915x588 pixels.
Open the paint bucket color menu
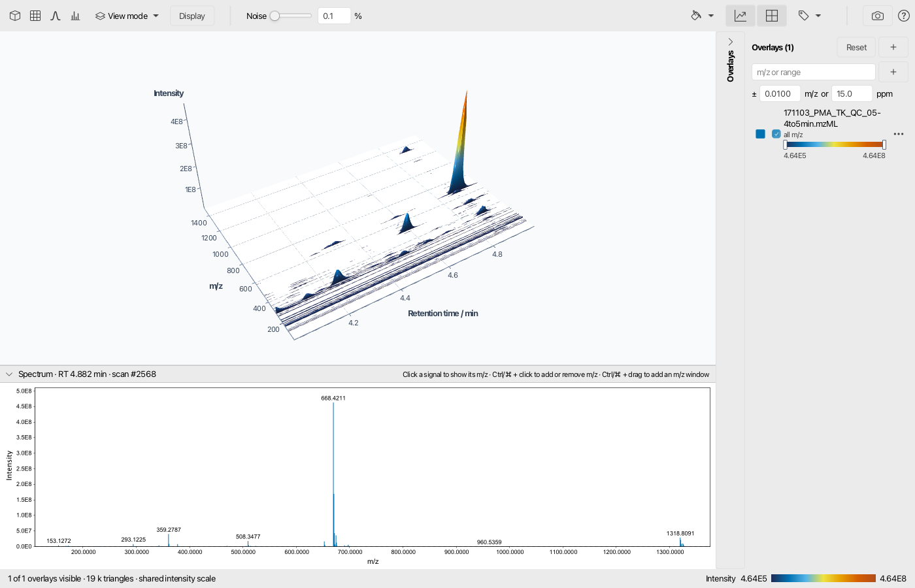tap(702, 16)
